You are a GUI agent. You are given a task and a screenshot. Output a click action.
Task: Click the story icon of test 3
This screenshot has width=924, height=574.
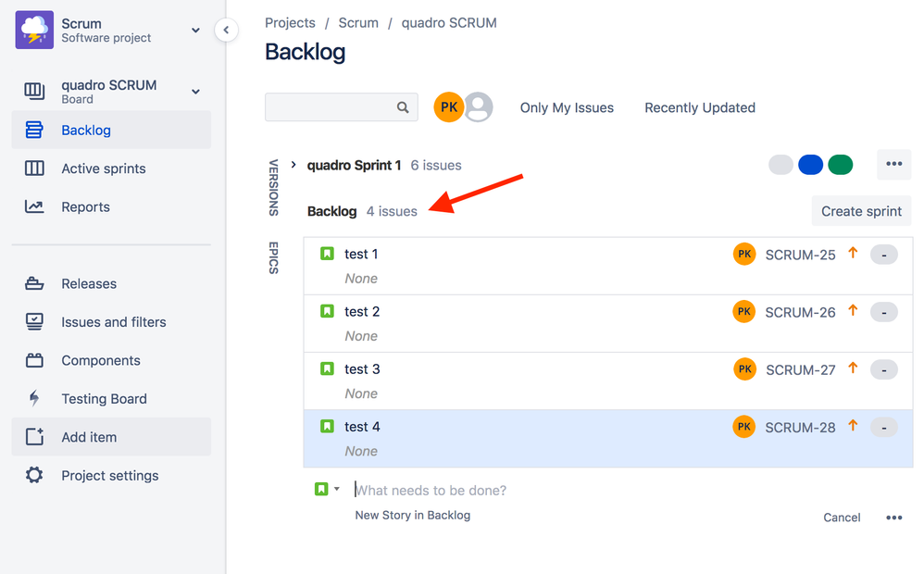(327, 368)
